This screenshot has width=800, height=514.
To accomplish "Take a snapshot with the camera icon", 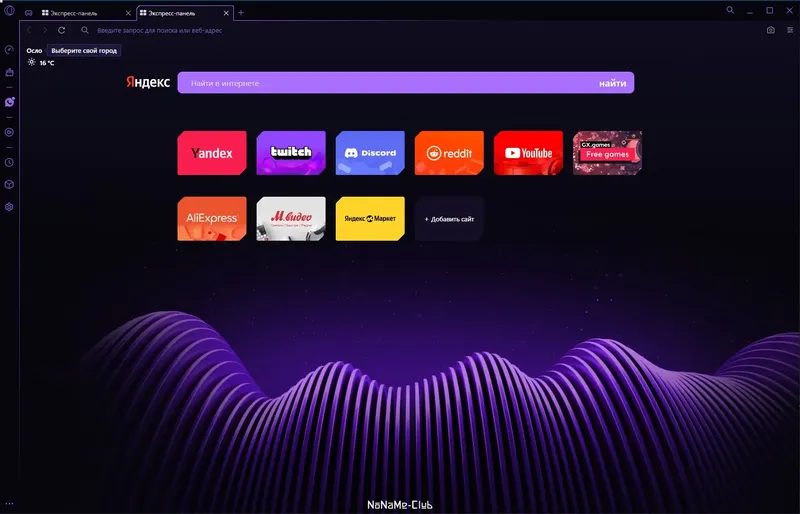I will tap(770, 30).
